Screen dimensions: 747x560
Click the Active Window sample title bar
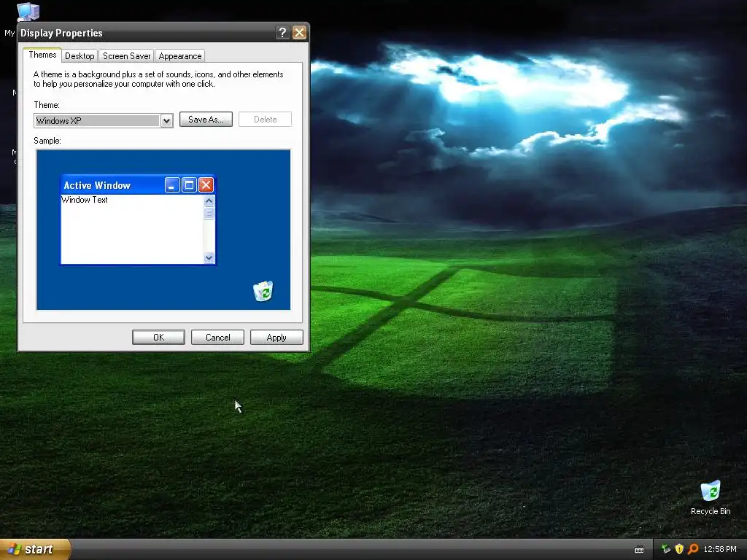[x=138, y=184]
